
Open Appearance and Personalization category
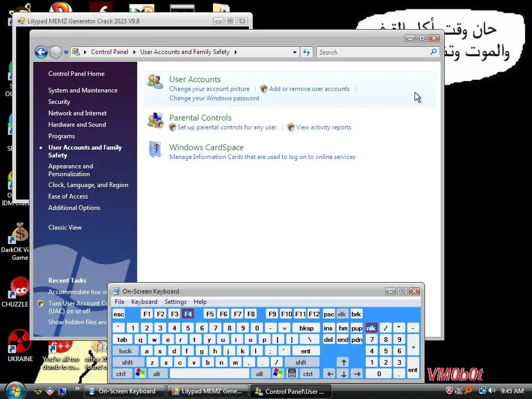point(71,170)
